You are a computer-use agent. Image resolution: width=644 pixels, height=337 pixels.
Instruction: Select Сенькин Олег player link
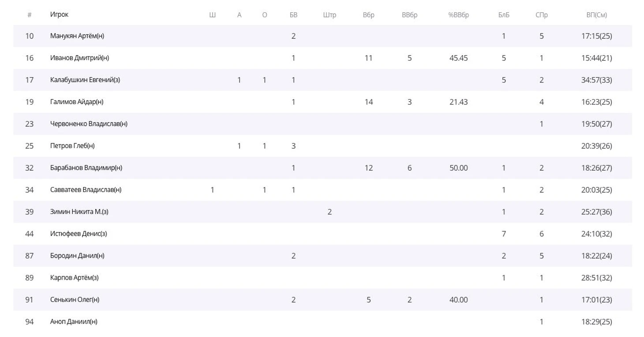(x=75, y=300)
